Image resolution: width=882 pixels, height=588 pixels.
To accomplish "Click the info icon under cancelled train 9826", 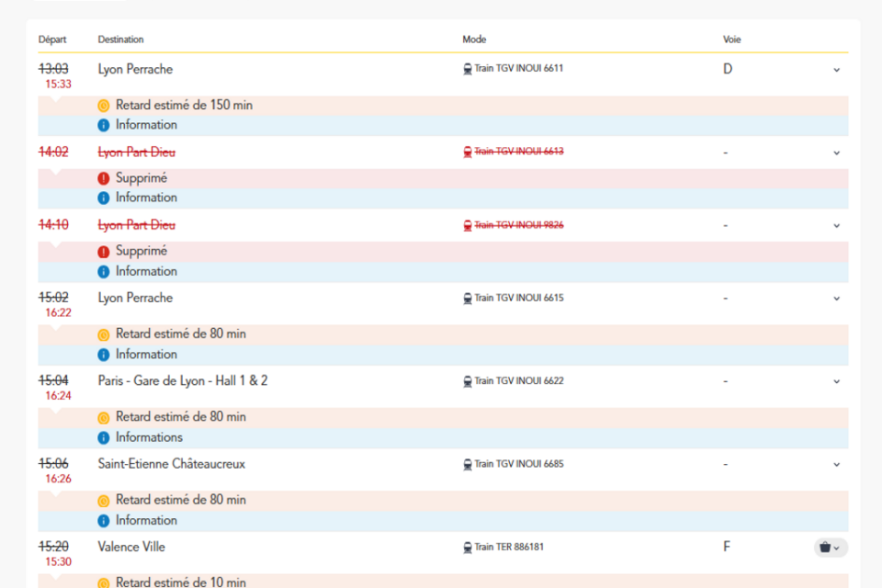I will 104,271.
